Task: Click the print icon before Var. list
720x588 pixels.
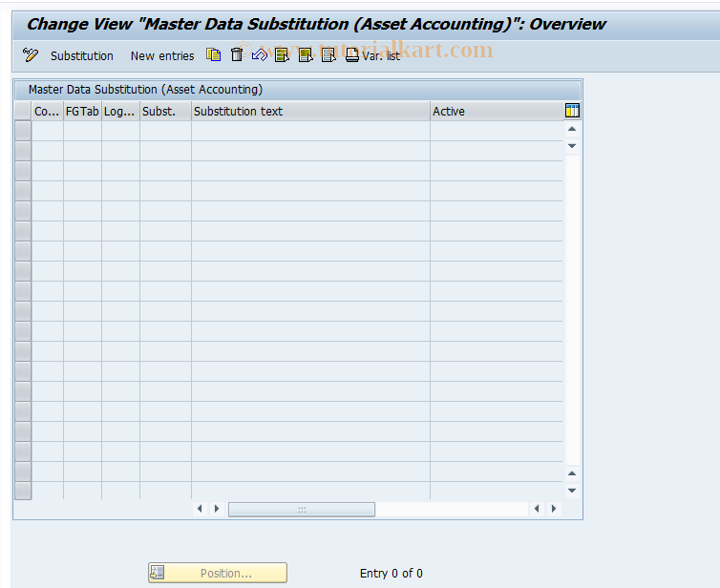Action: tap(351, 55)
